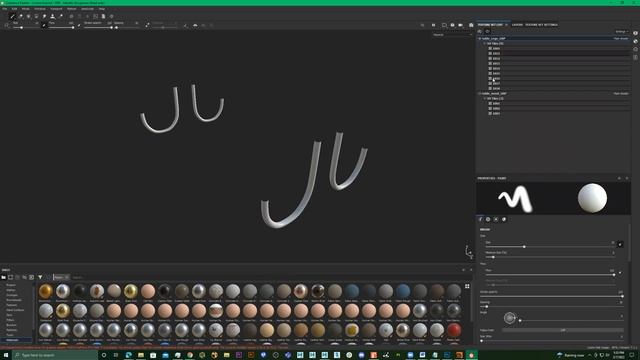Select the Procedurals category in the shelf
This screenshot has width=640, height=360.
[13, 300]
